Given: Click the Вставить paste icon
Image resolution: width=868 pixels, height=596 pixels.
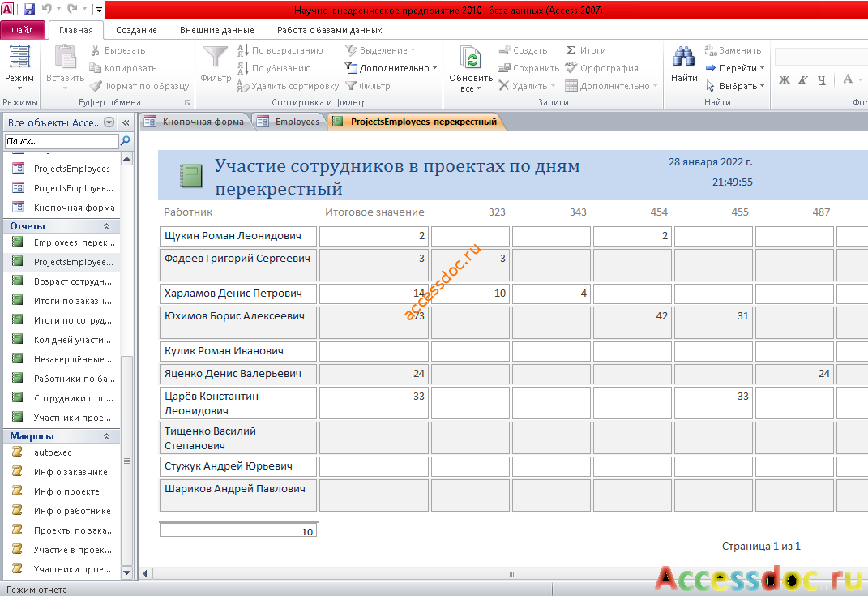Looking at the screenshot, I should (66, 58).
